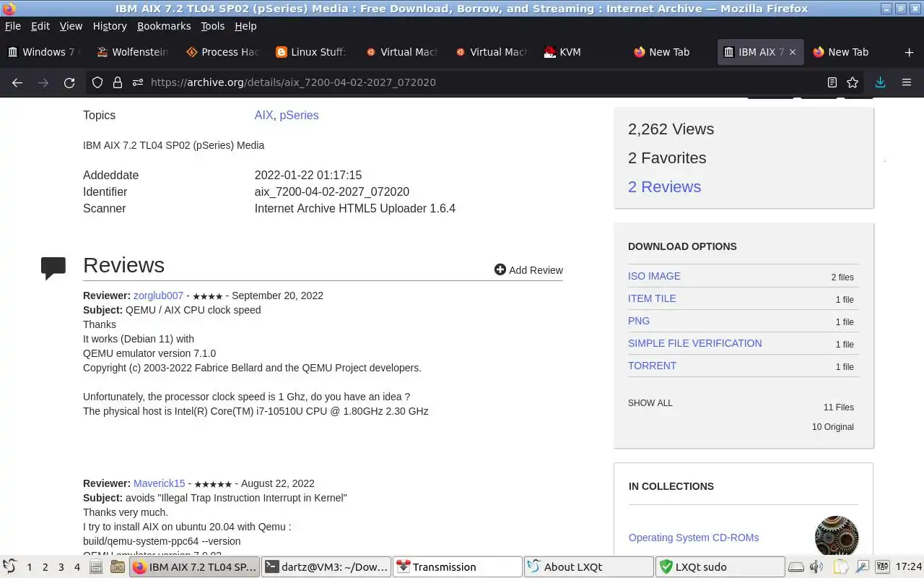Open the History menu
This screenshot has height=578, width=924.
click(x=110, y=26)
